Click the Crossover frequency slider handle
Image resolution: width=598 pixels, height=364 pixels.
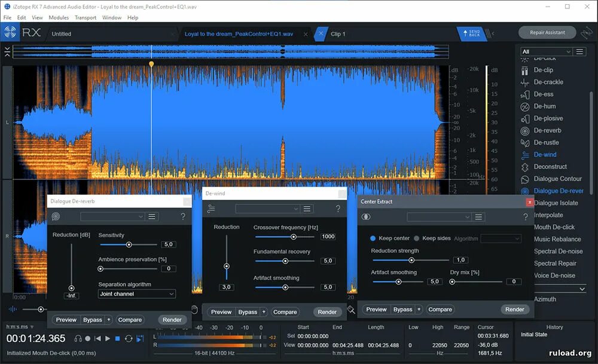pyautogui.click(x=293, y=237)
